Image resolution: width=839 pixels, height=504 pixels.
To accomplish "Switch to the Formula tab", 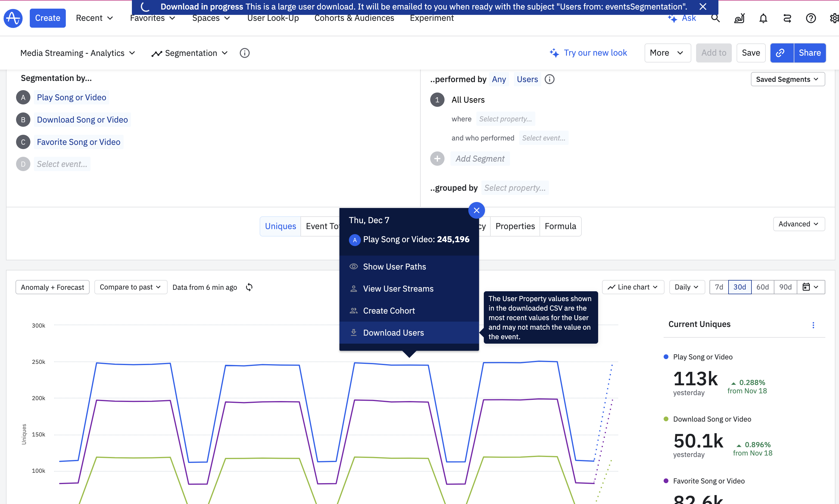I will click(560, 226).
